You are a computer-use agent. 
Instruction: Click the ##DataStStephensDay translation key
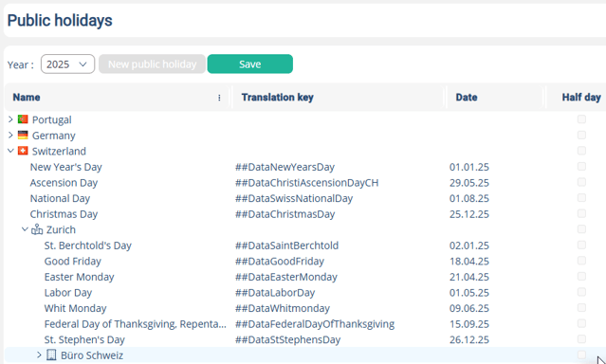click(x=287, y=339)
